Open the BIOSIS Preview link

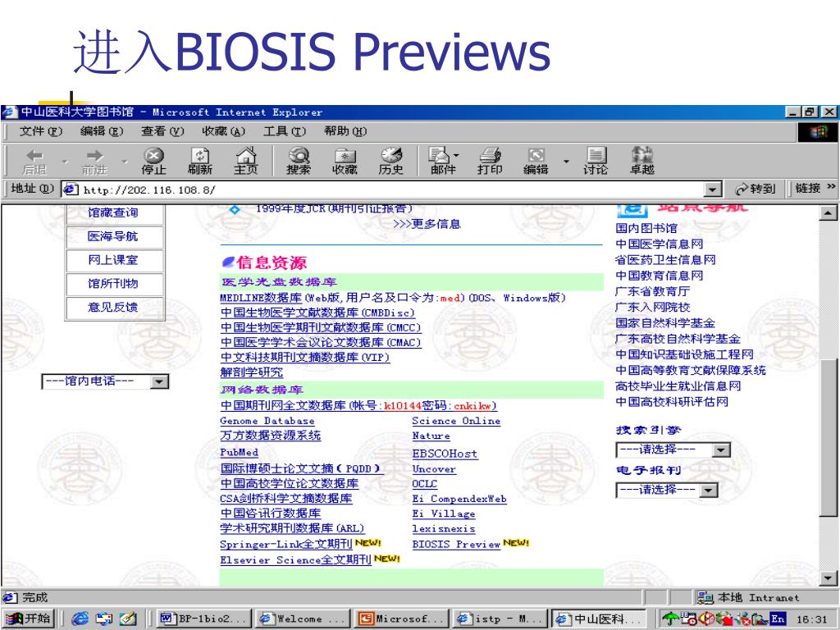tap(456, 545)
